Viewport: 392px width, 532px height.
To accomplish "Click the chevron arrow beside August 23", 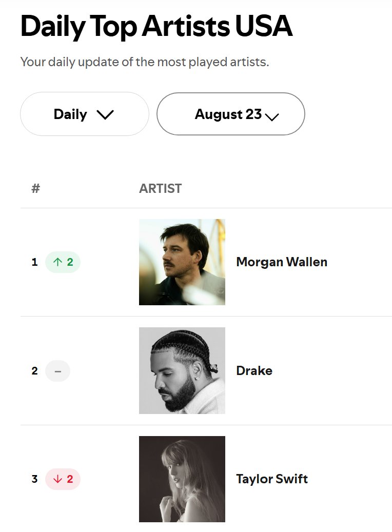I will click(272, 116).
